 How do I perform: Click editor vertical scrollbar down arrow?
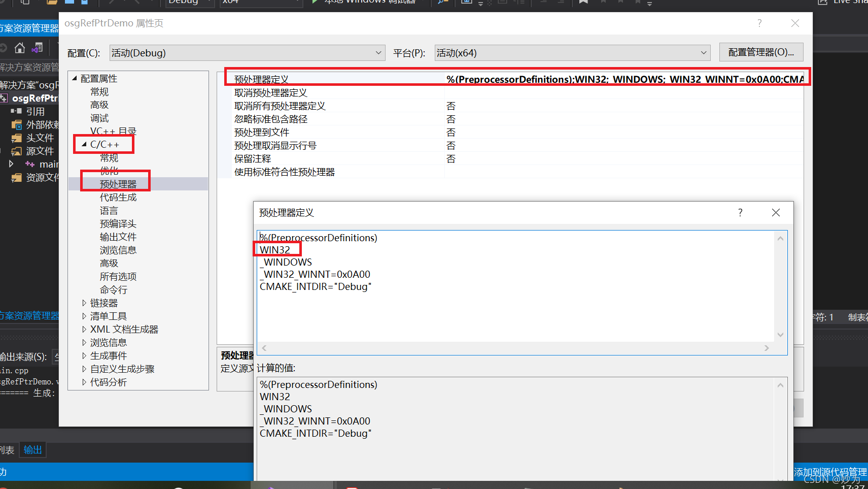[780, 335]
